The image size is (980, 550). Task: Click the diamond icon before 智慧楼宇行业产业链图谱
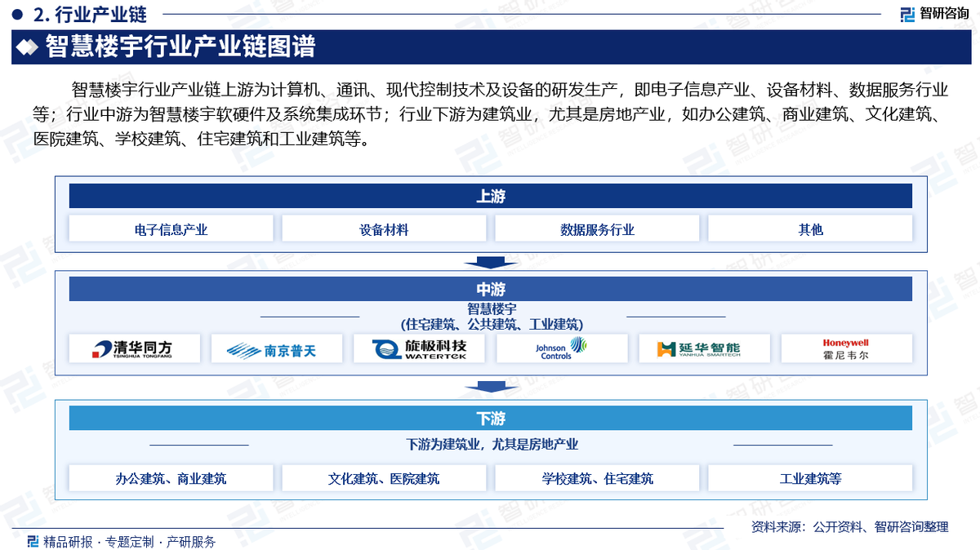click(28, 47)
